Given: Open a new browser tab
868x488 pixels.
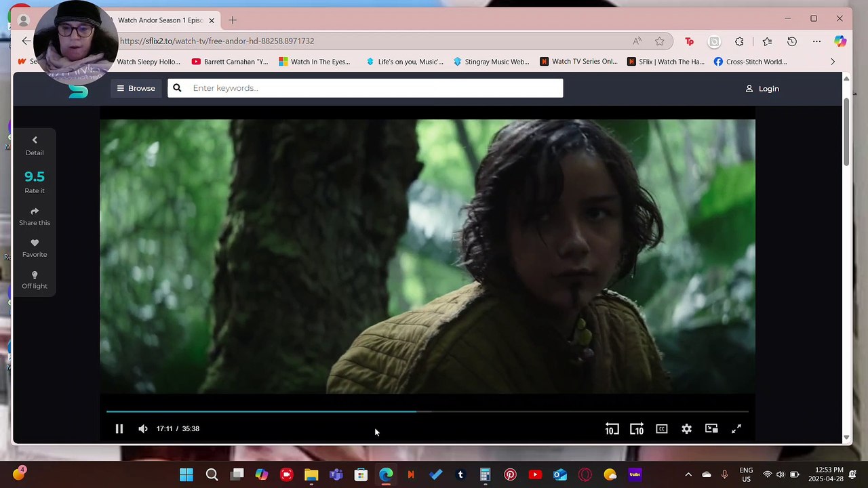Looking at the screenshot, I should point(233,20).
